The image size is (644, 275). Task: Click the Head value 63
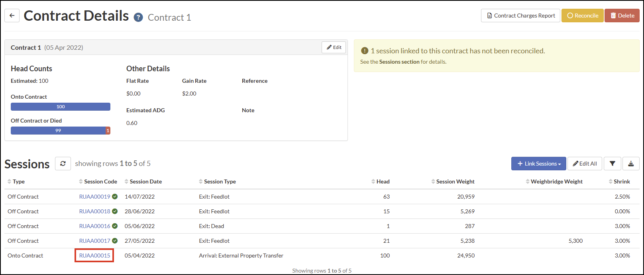coord(387,197)
